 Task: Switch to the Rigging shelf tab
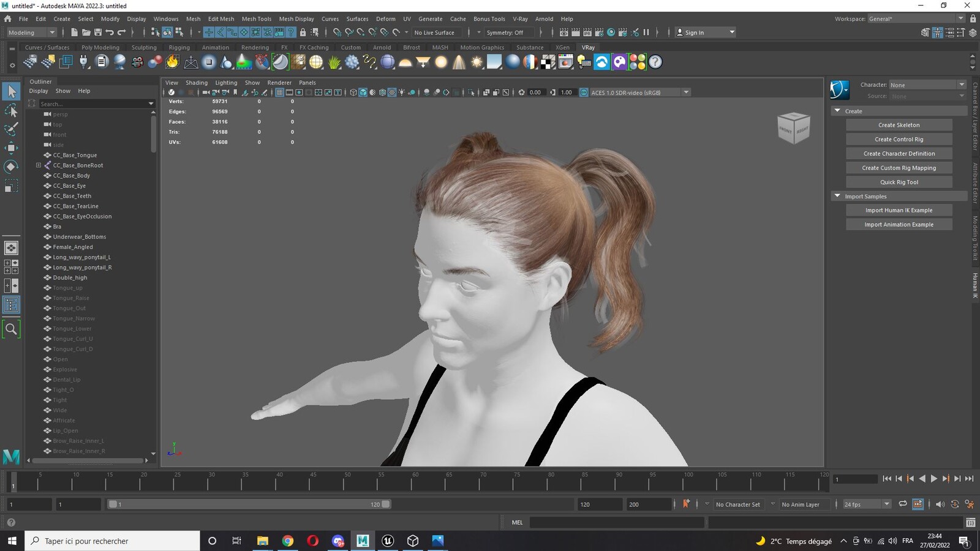[179, 47]
